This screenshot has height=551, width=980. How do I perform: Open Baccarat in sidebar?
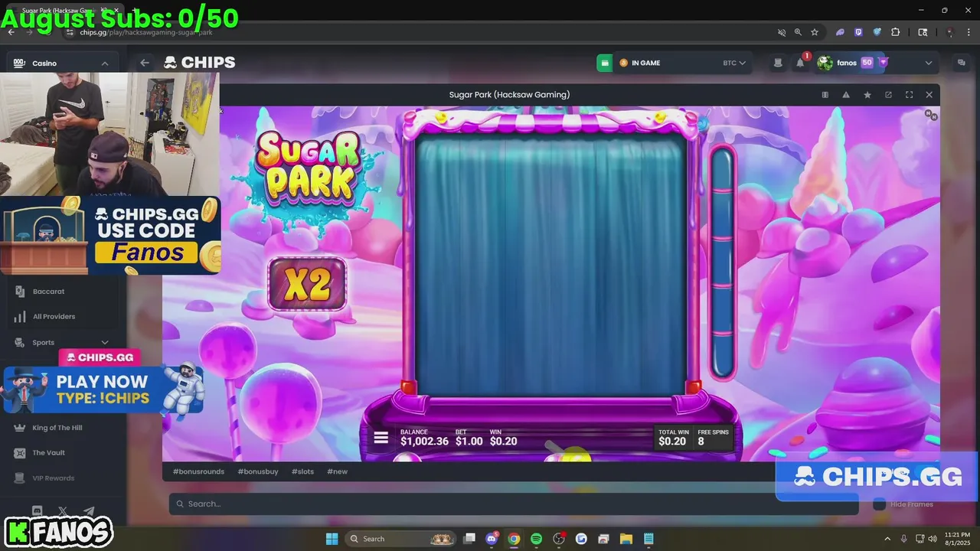[x=48, y=292]
